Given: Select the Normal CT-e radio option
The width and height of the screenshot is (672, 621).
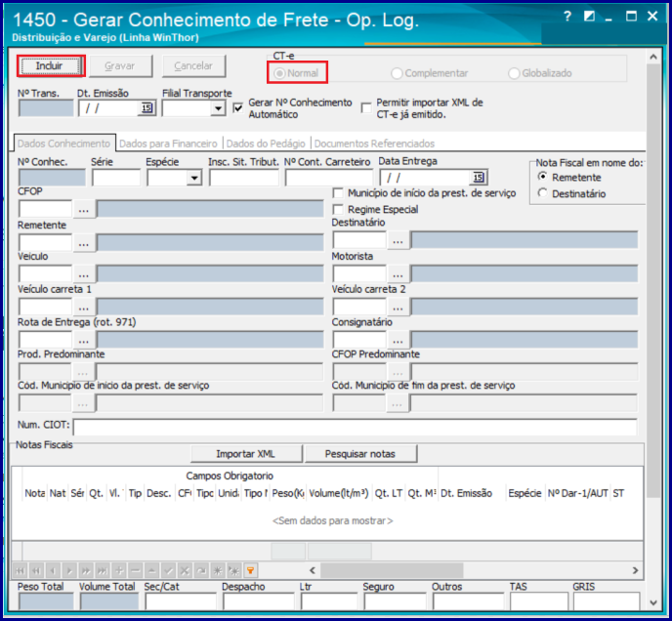Looking at the screenshot, I should click(x=279, y=73).
